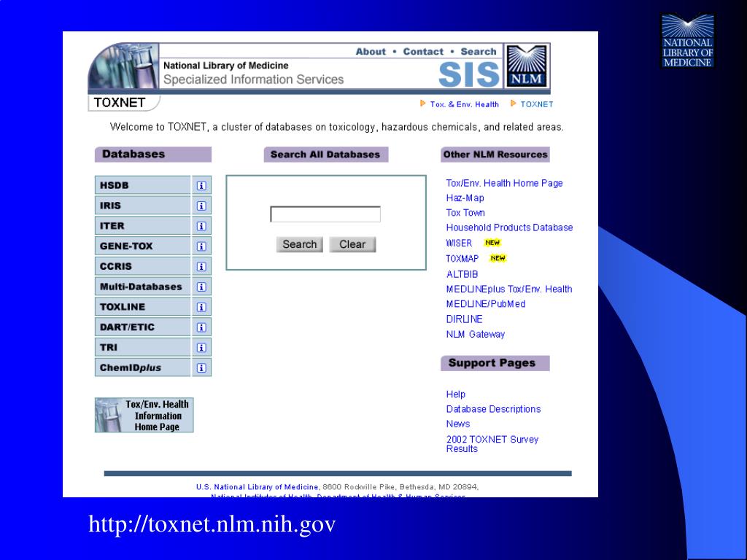Open Tox/Env. Health Home Page link
Viewport: 747px width, 560px height.
point(504,183)
